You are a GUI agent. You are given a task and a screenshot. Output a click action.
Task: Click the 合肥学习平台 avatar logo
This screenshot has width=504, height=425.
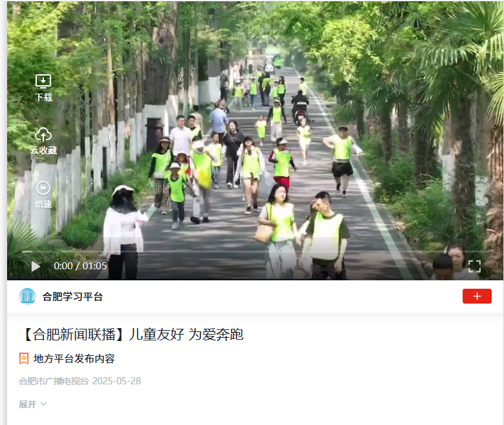tap(27, 296)
